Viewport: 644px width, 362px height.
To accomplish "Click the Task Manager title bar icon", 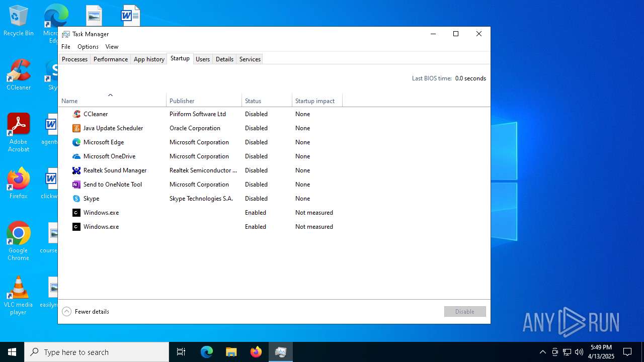I will 66,34.
